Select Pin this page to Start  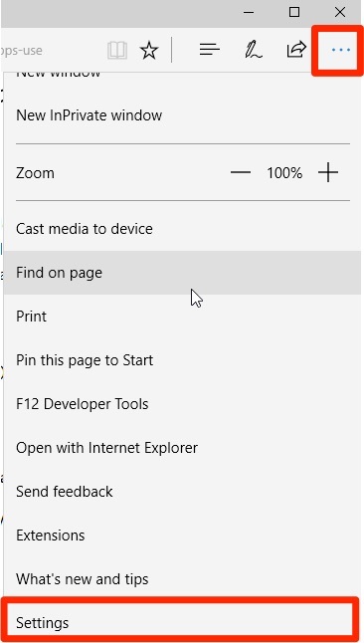[x=182, y=360]
